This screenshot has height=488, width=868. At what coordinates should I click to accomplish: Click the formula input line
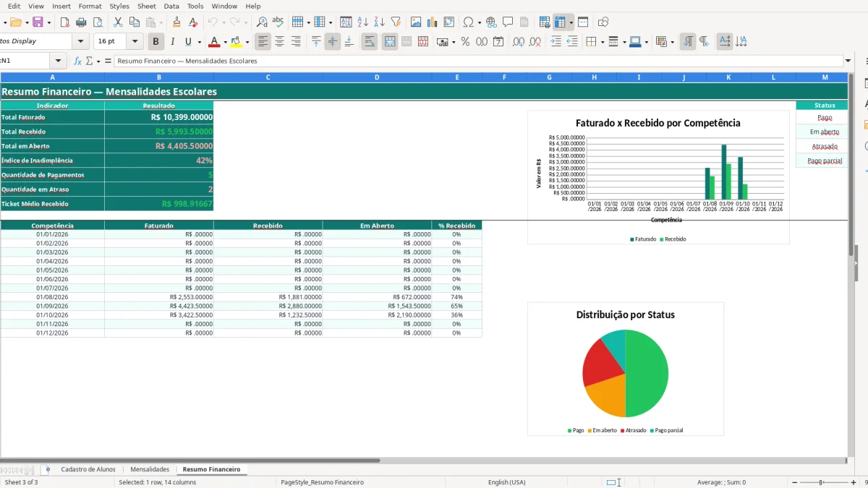[x=478, y=61]
